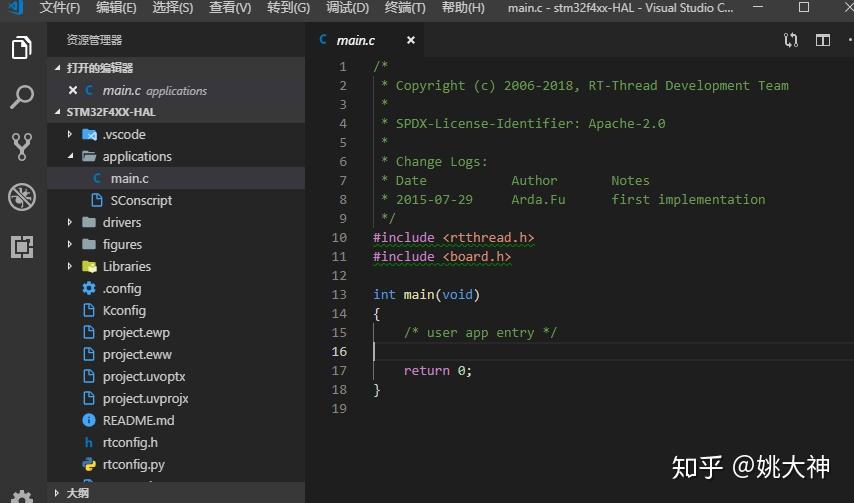Click the README.md info icon

click(89, 420)
